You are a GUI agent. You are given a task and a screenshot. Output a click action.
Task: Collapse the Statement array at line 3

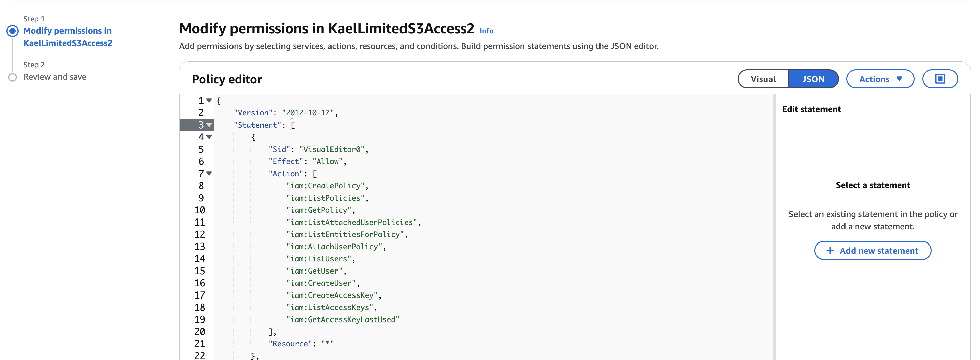[209, 125]
